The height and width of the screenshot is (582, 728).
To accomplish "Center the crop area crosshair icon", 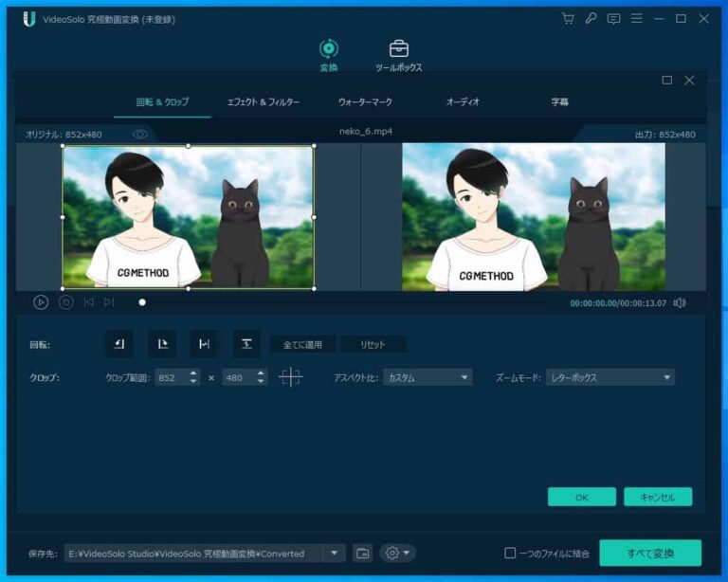I will [x=291, y=377].
